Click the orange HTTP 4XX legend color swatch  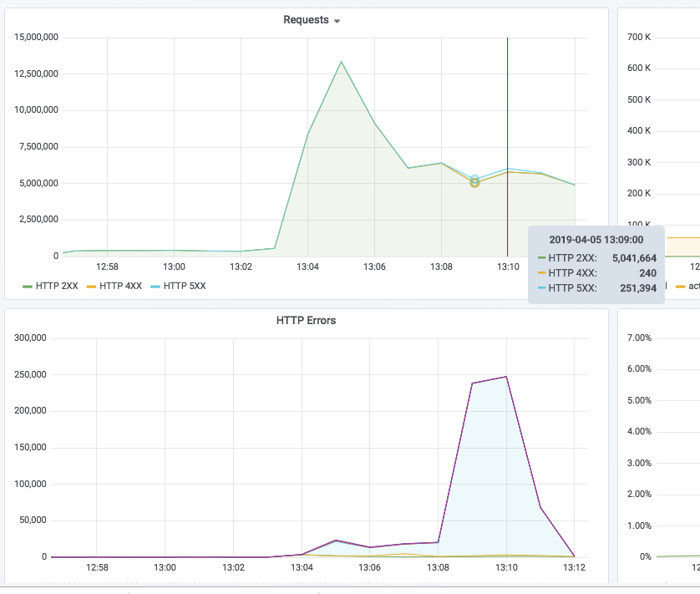(91, 287)
